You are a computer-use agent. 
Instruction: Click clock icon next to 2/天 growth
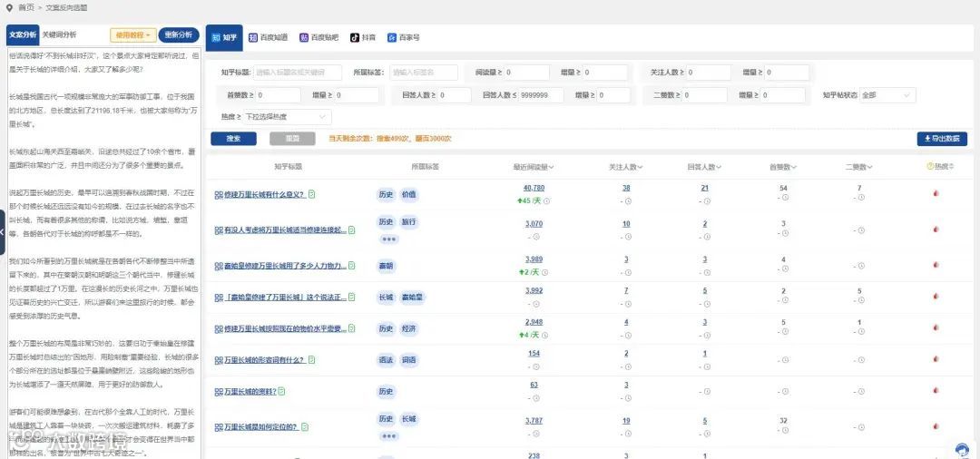(x=544, y=272)
